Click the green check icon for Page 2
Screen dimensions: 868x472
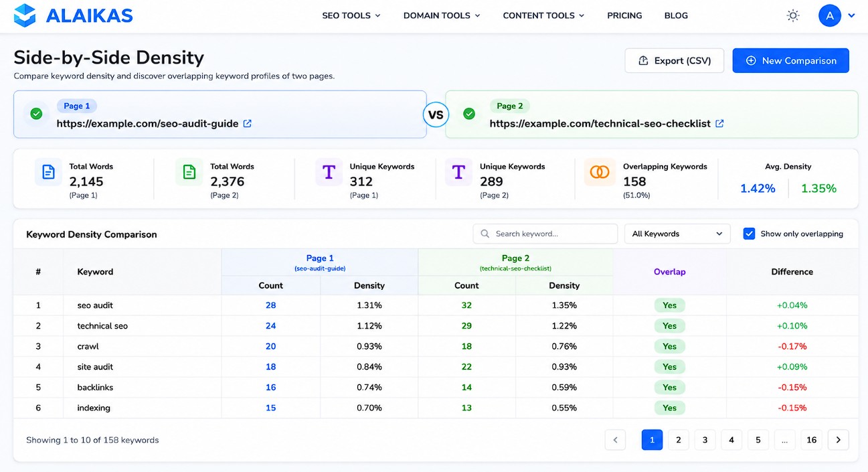coord(469,114)
